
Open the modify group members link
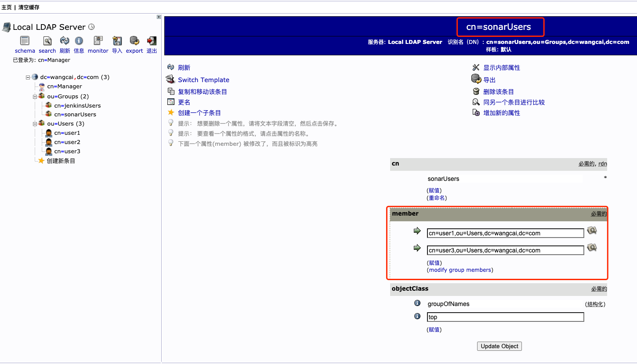460,270
